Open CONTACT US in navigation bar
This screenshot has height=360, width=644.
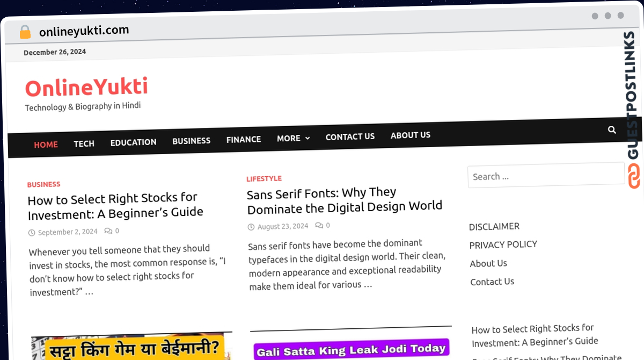click(x=350, y=136)
